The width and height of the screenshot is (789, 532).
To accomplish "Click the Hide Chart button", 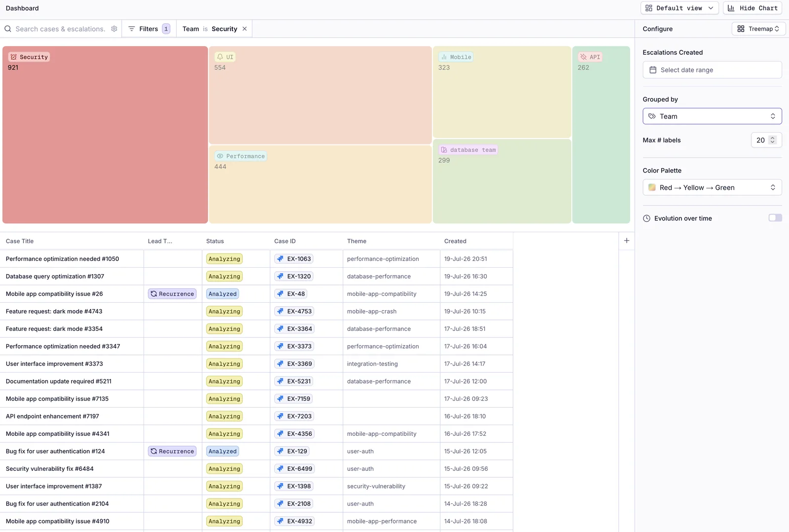I will [x=753, y=8].
